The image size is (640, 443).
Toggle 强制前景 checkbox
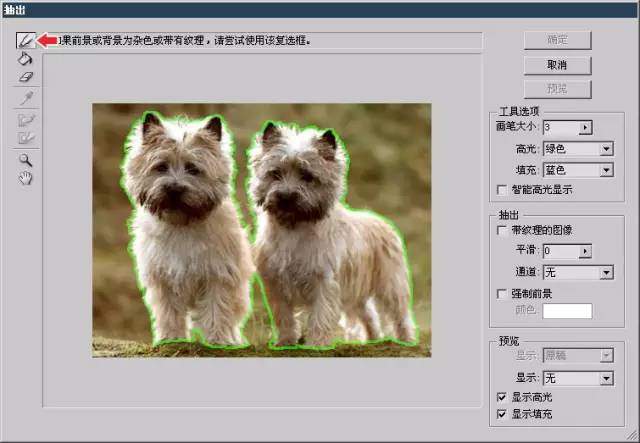coord(502,294)
